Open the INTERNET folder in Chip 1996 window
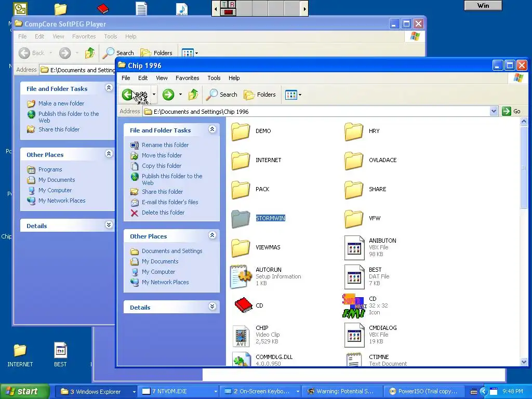The height and width of the screenshot is (399, 532). [x=256, y=161]
